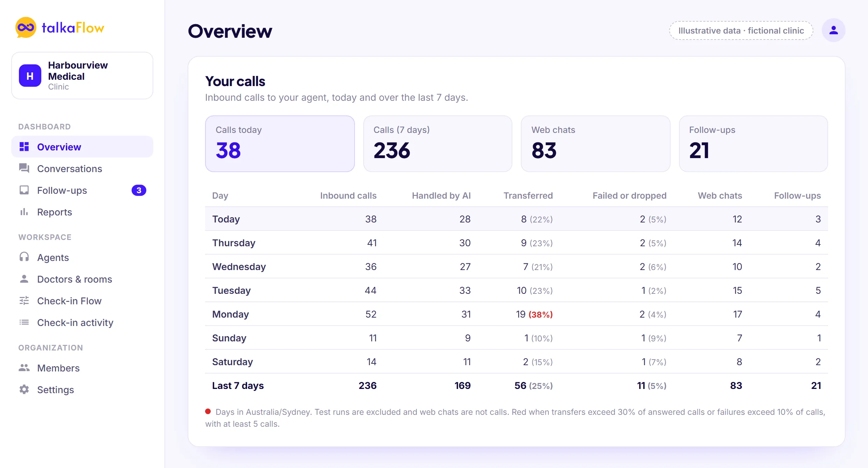
Task: Click the Thursday row label
Action: [234, 243]
